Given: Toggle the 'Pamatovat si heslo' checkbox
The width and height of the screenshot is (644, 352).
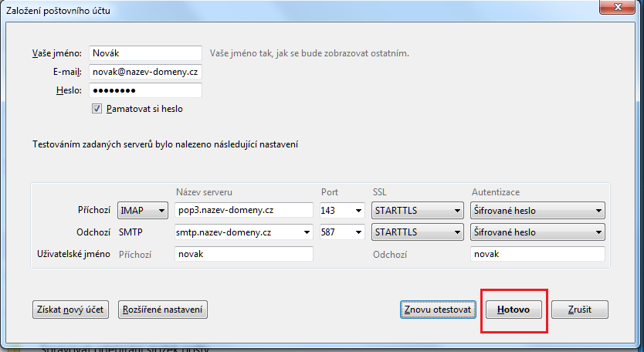Looking at the screenshot, I should pos(97,109).
